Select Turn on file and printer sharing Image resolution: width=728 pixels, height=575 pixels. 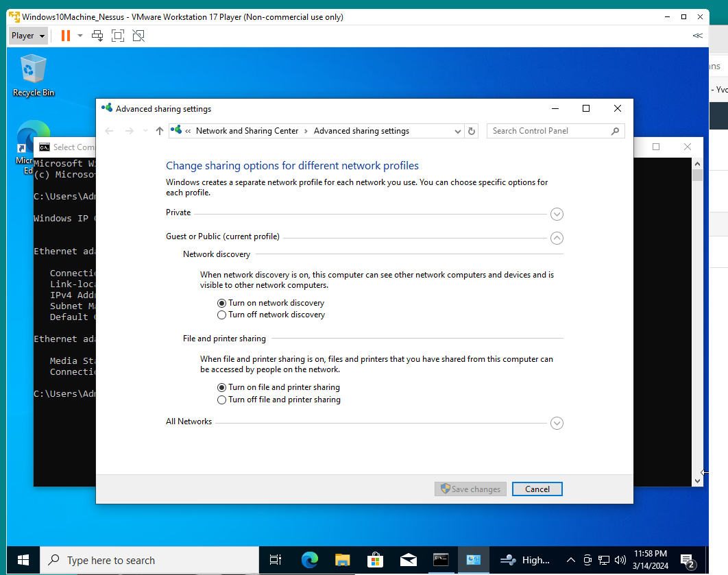pos(222,387)
